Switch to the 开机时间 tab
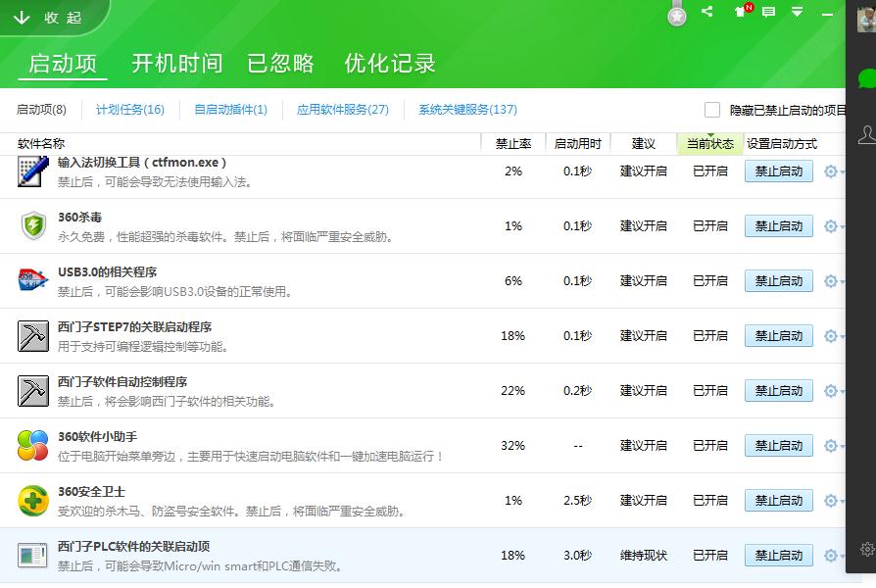This screenshot has width=876, height=588. click(x=177, y=63)
